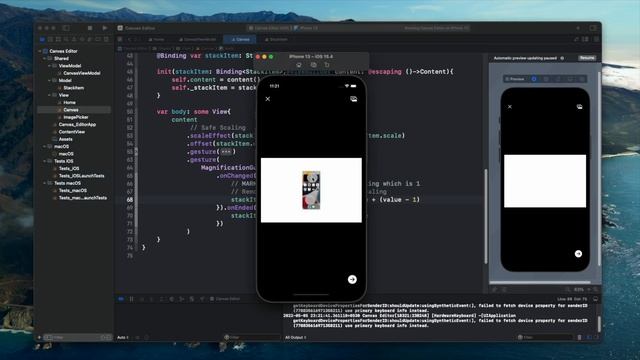This screenshot has width=640, height=360.
Task: Toggle inspector panel icon at Xcode top right
Action: pyautogui.click(x=593, y=28)
